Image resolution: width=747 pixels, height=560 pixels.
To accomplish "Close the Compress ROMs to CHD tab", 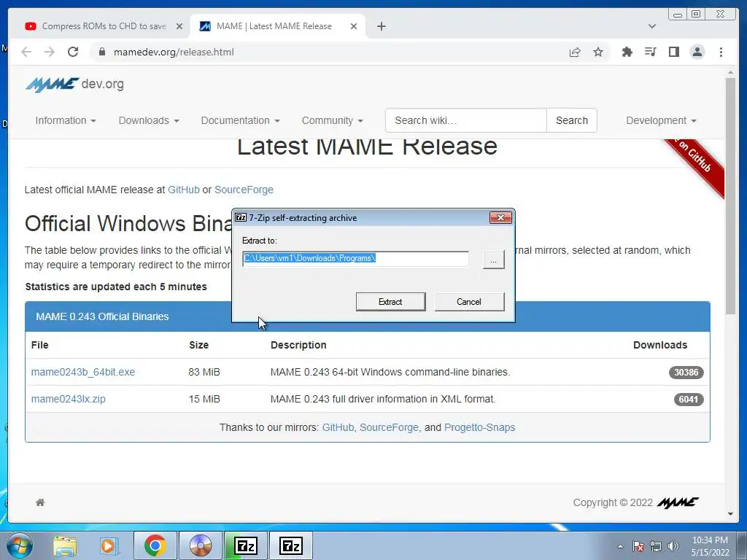I will [179, 26].
